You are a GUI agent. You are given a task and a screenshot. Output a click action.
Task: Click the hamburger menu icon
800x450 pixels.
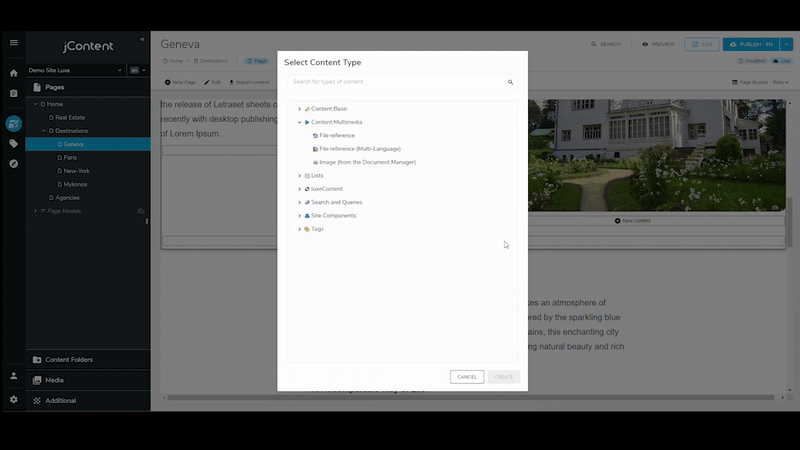[13, 43]
